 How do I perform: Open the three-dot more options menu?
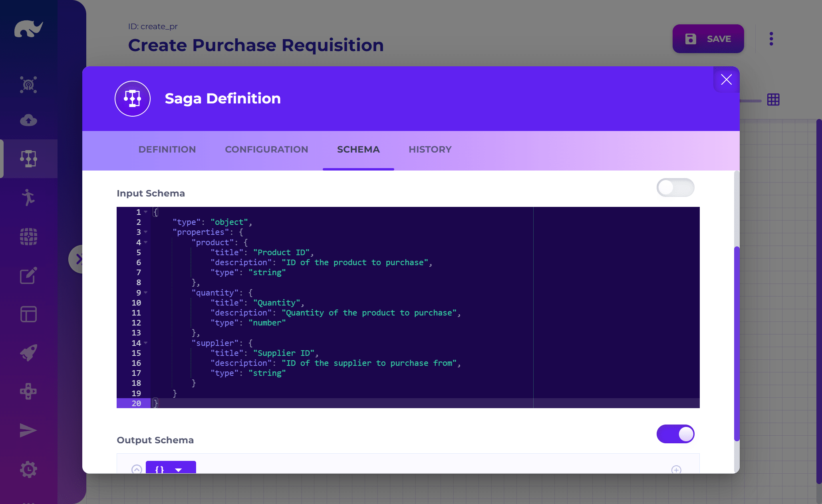pyautogui.click(x=771, y=39)
